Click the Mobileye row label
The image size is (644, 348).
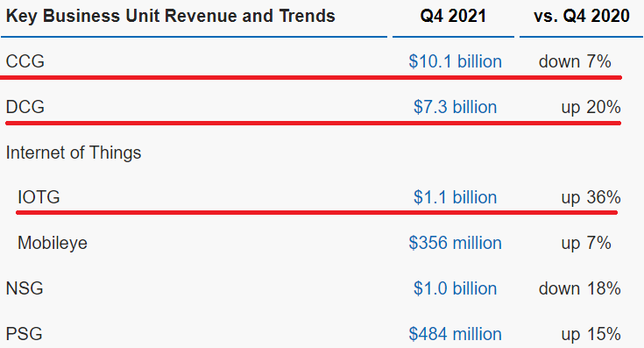pos(53,243)
